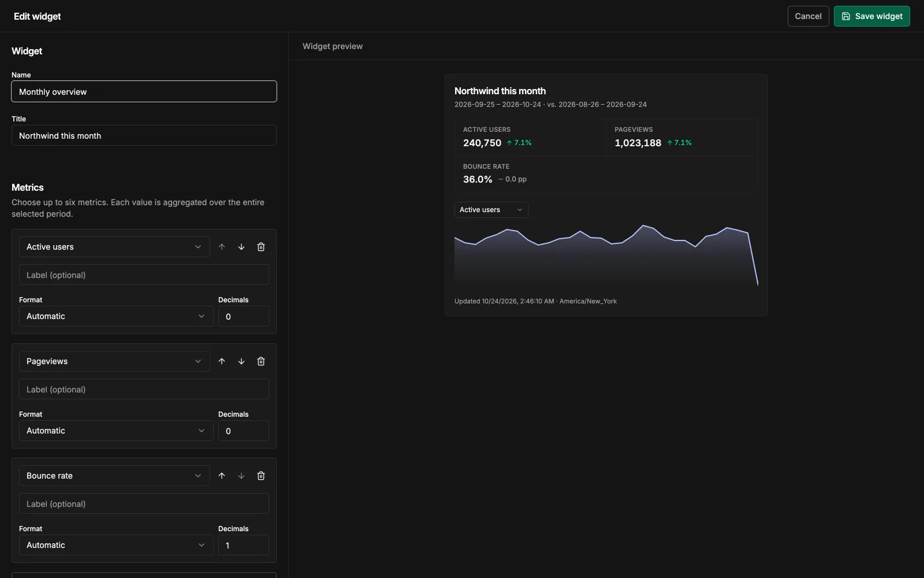This screenshot has height=578, width=924.
Task: Click the Widget preview heading
Action: pyautogui.click(x=333, y=46)
